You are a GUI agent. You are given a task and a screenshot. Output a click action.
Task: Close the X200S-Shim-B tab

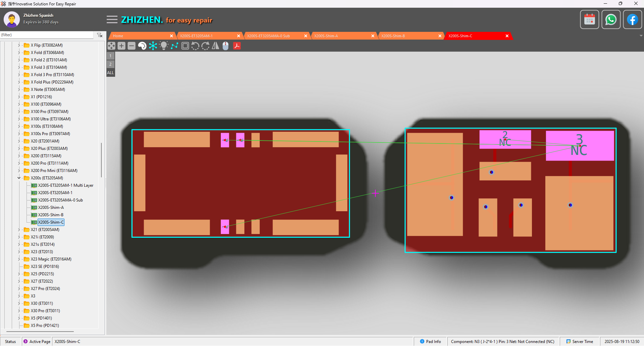(x=440, y=36)
